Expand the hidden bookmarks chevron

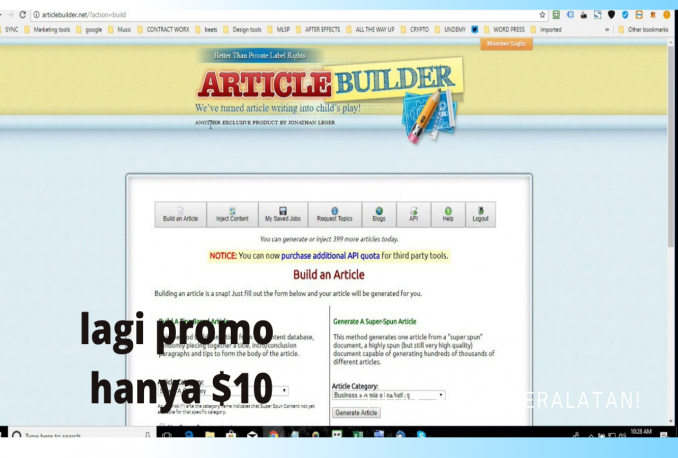[608, 30]
